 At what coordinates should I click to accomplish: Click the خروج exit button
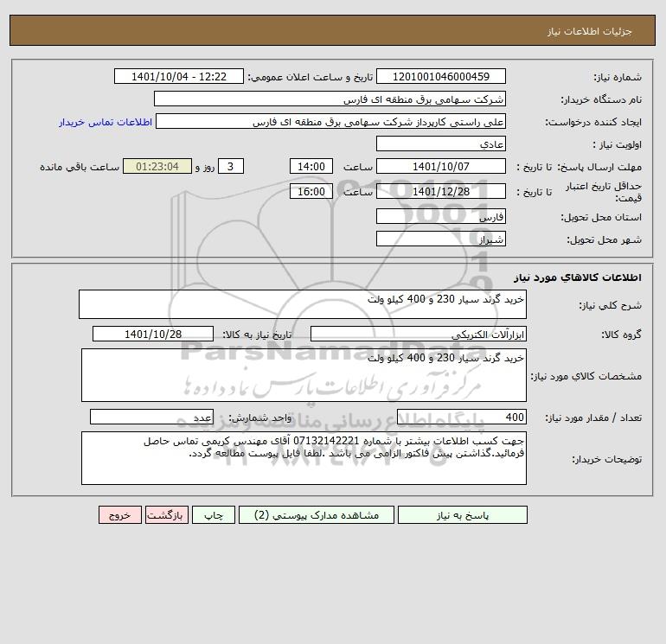(x=119, y=515)
